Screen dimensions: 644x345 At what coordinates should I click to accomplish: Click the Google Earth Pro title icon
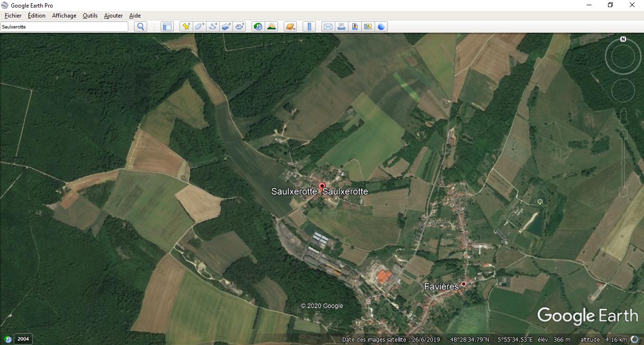point(5,5)
